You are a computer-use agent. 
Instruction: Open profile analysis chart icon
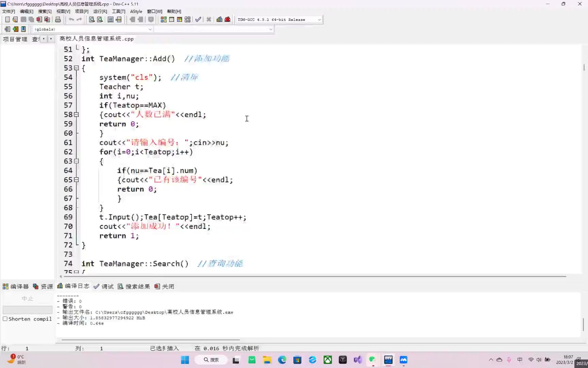219,19
